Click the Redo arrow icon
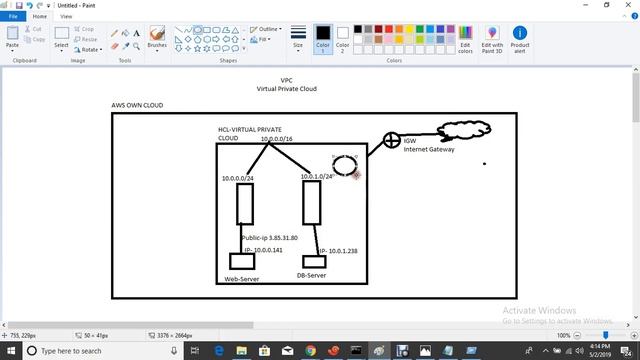640x360 pixels. click(x=40, y=5)
